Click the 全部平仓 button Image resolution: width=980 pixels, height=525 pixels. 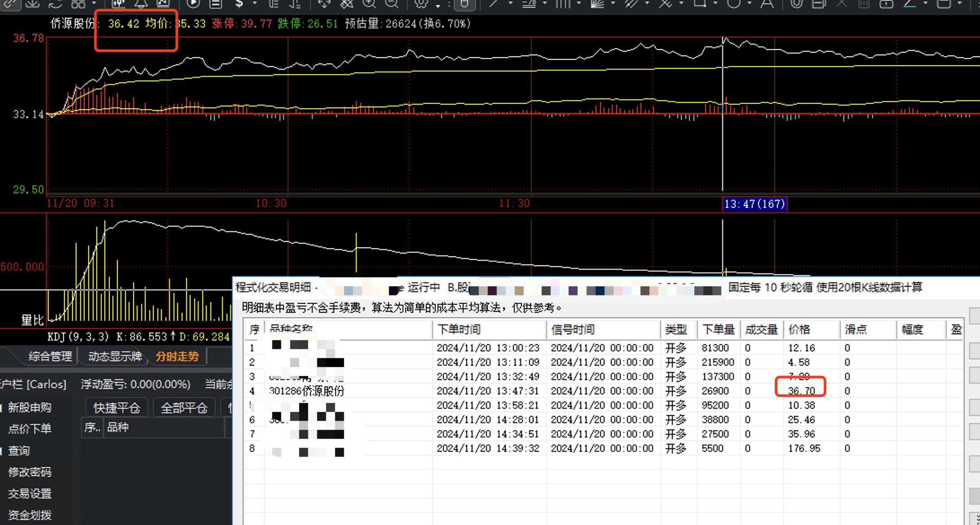pyautogui.click(x=184, y=408)
